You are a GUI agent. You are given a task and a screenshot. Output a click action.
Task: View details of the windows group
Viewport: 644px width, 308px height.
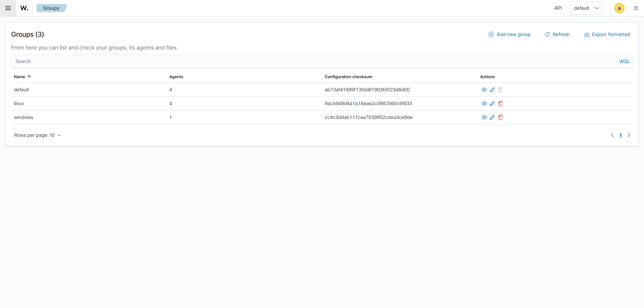point(484,117)
